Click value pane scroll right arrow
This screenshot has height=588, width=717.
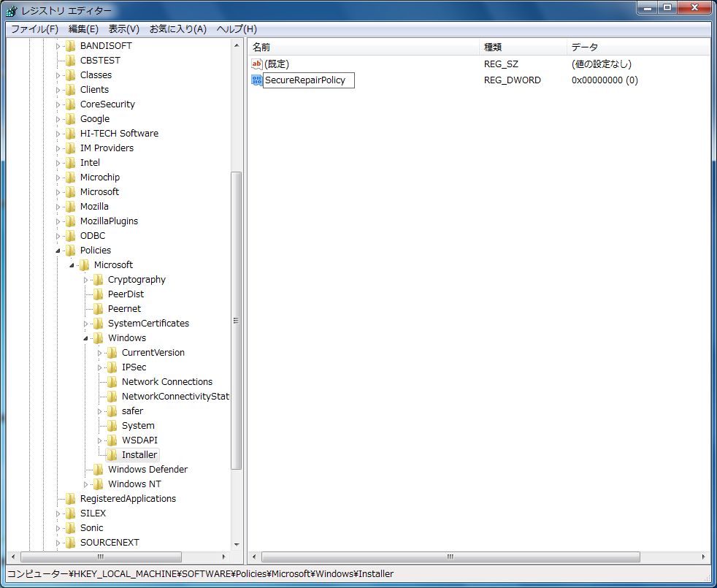click(703, 557)
